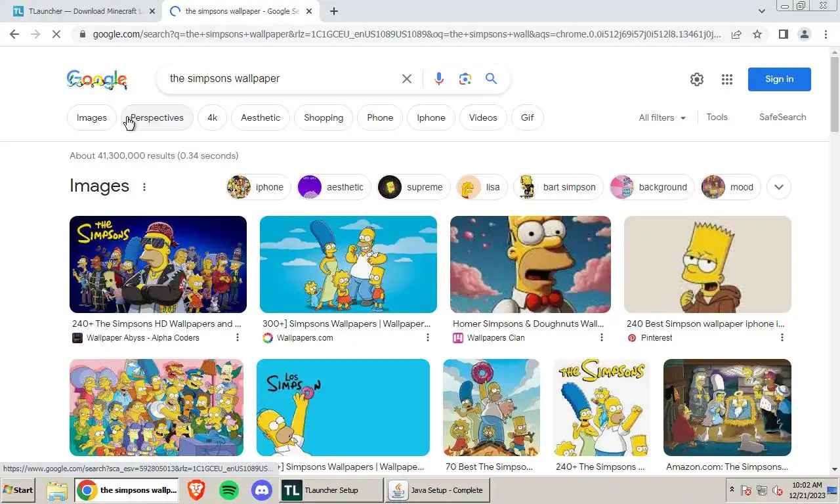Open more options for Images section
This screenshot has width=840, height=504.
(144, 187)
